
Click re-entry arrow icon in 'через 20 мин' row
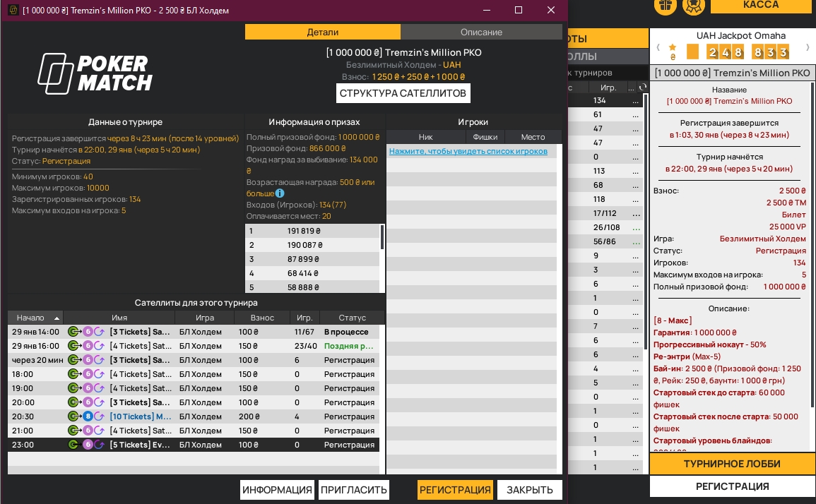[x=99, y=360]
